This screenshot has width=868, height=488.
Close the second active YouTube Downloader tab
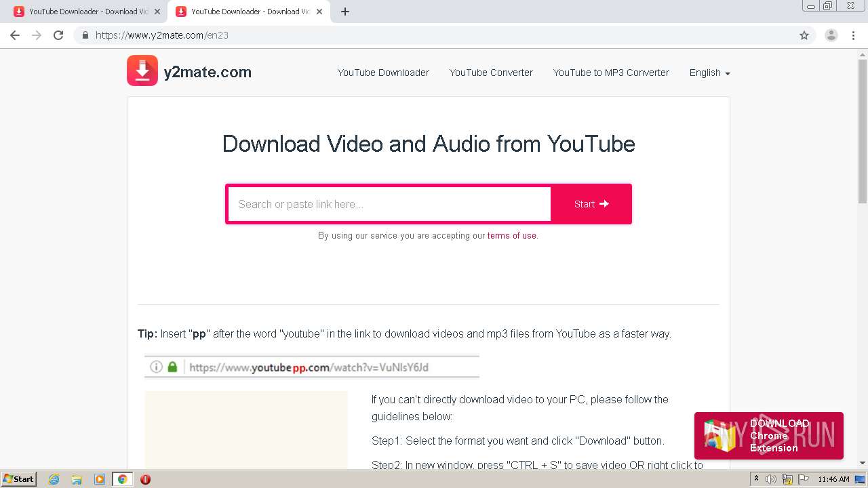pos(319,12)
